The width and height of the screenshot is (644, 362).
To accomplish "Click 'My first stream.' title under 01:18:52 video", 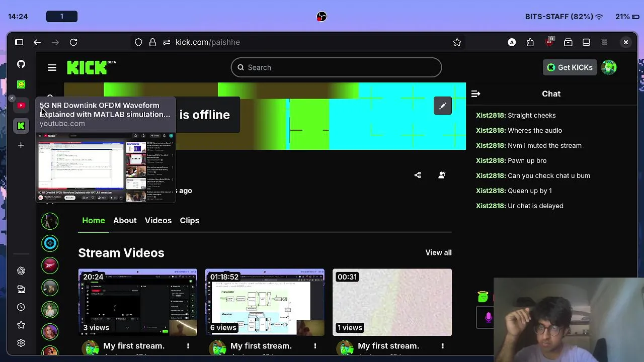I will click(x=261, y=346).
